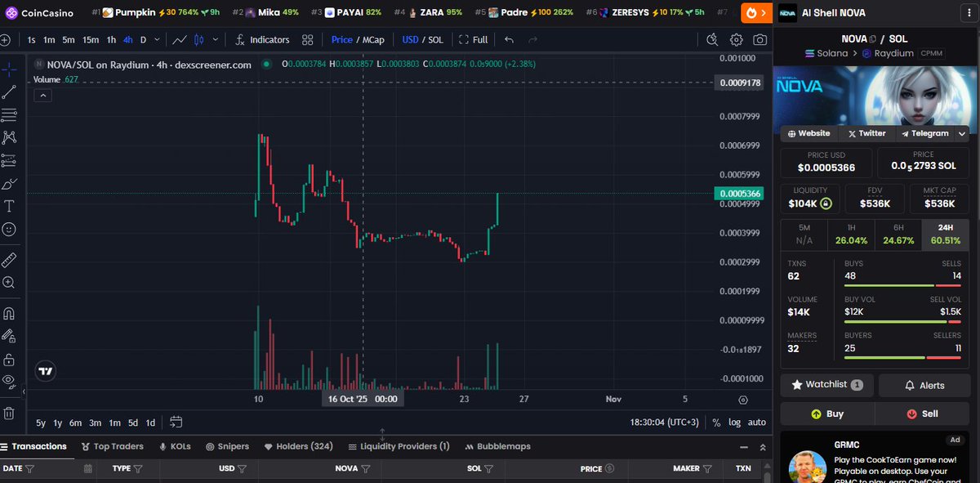Screen dimensions: 980x483
Task: Add NOVA to Watchlist
Action: [827, 385]
